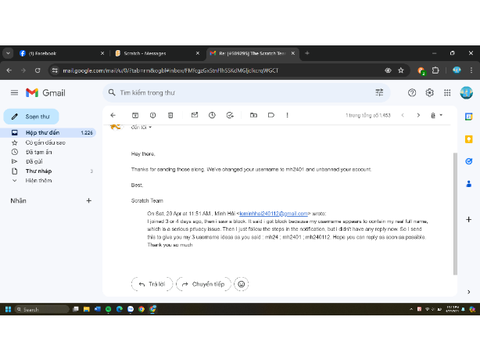Viewport: 480px width, 360px height.
Task: Bookmark this page with the star icon
Action: click(401, 70)
